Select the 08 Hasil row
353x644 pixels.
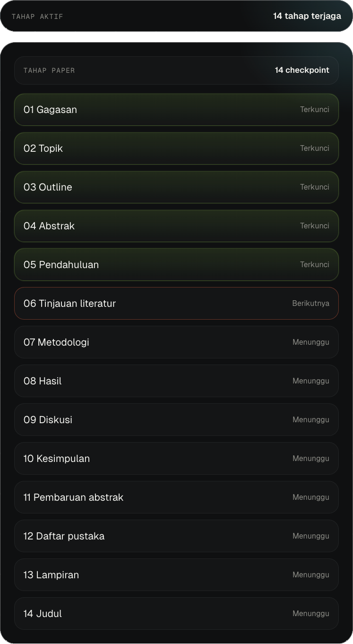coord(176,381)
